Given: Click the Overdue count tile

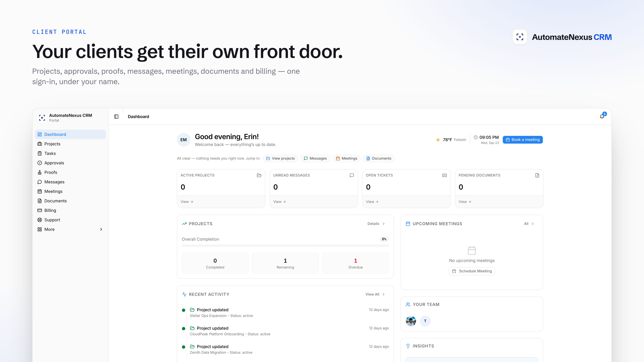Looking at the screenshot, I should (356, 263).
